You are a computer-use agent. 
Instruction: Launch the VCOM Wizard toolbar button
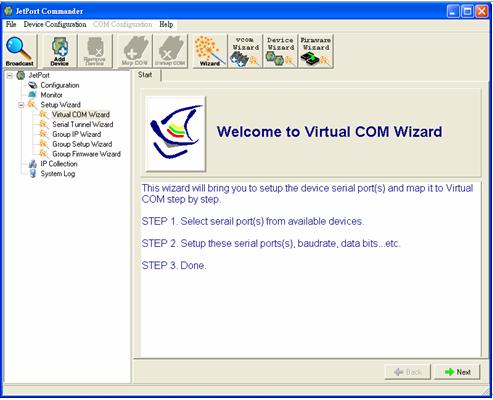pos(245,51)
